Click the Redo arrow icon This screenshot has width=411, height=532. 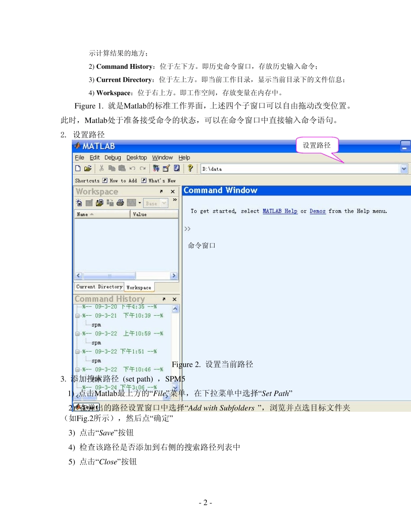click(143, 168)
